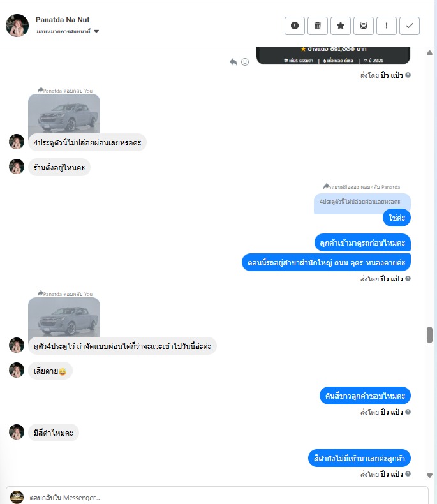This screenshot has height=504, width=437.
Task: Click Panatda Na Nut name header
Action: 63,20
